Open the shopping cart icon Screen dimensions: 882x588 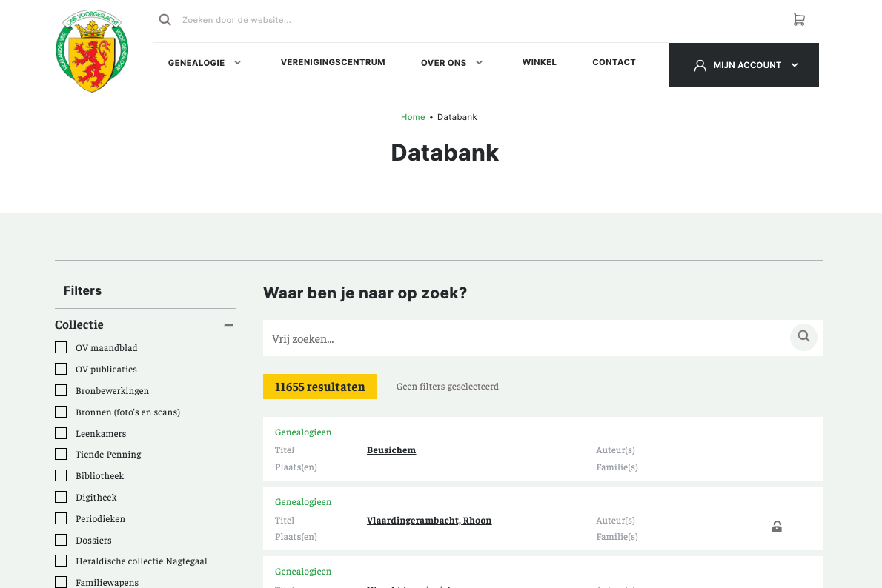click(x=799, y=20)
